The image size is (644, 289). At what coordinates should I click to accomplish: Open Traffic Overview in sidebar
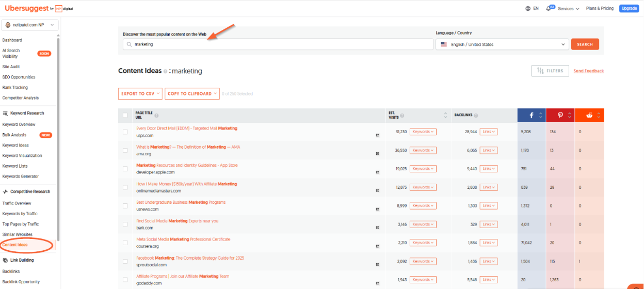pos(17,203)
